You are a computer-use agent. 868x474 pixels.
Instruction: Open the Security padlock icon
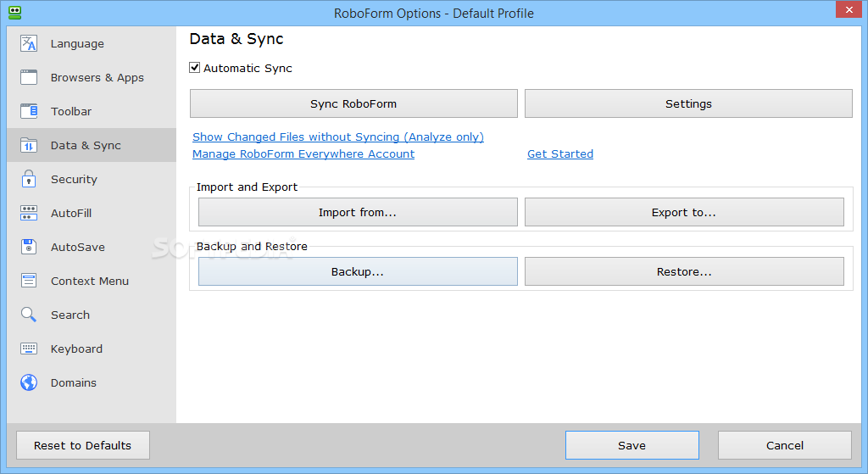tap(29, 179)
